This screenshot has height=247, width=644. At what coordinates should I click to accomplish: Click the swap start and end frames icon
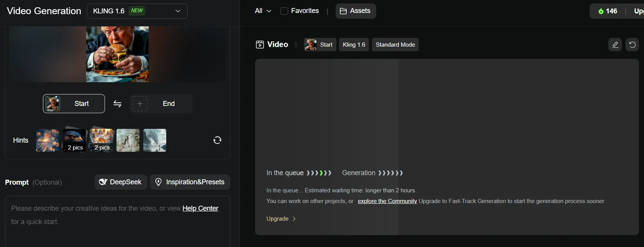117,104
